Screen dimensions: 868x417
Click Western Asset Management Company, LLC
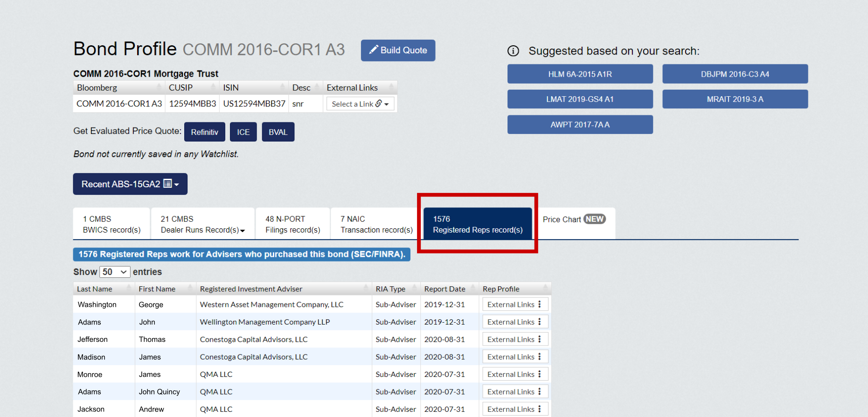pos(271,304)
